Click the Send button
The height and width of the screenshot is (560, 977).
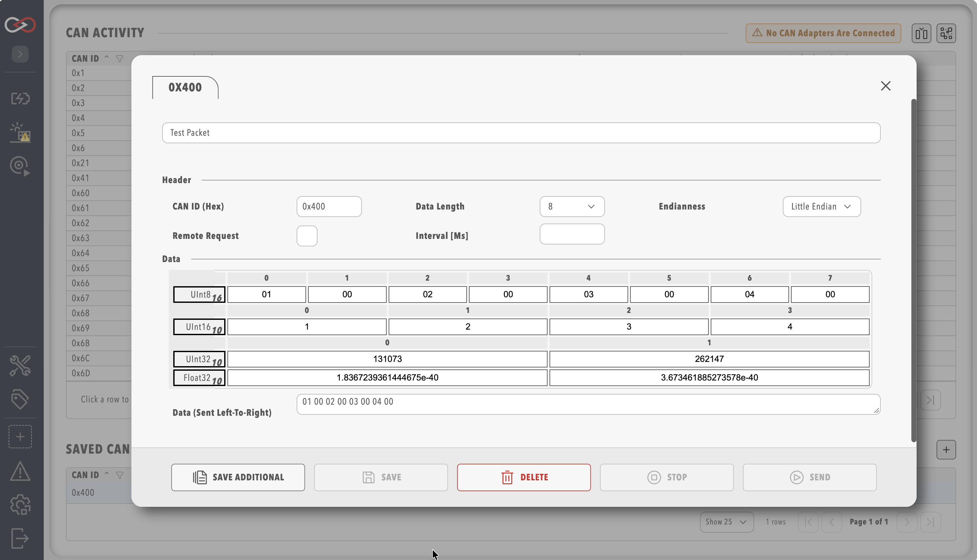tap(810, 477)
